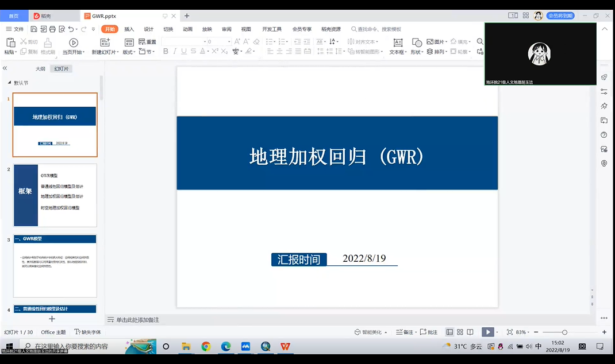
Task: Click the Save icon in quick access toolbar
Action: point(34,29)
